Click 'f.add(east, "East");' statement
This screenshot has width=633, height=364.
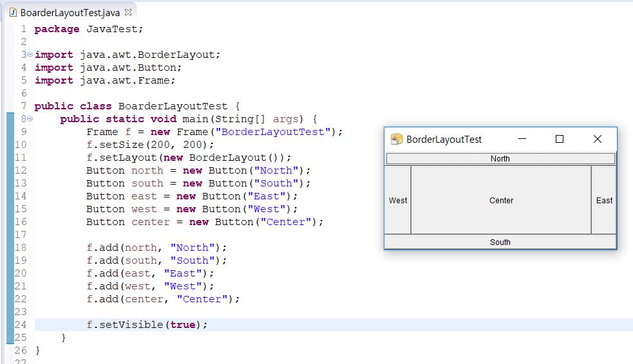point(150,273)
